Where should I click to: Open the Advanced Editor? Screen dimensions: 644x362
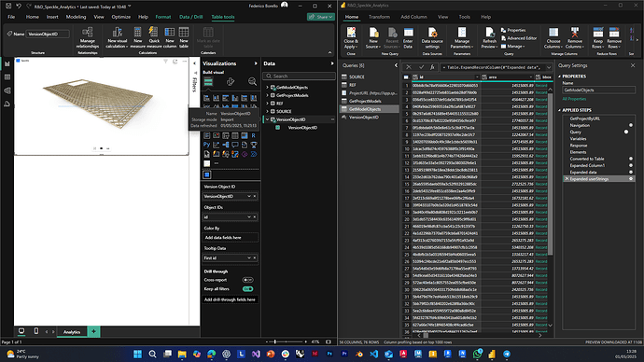tap(519, 38)
